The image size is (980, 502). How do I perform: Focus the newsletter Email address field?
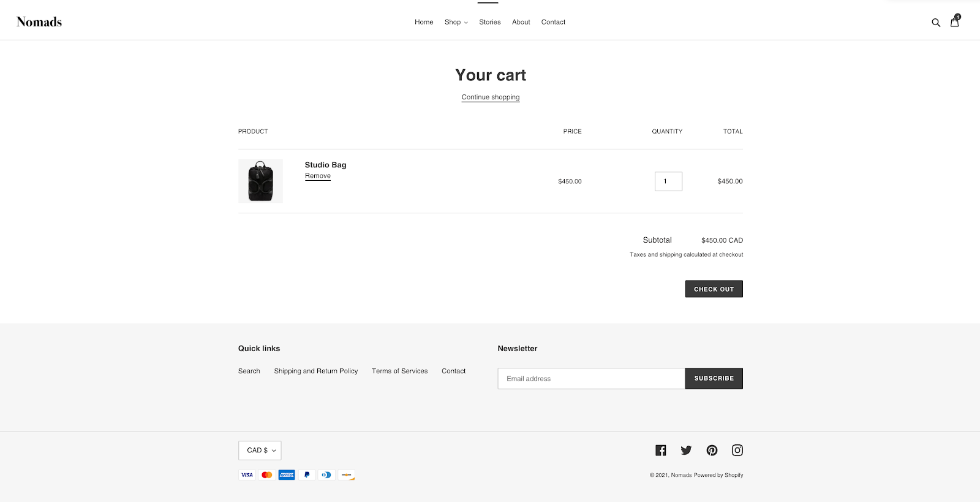point(592,379)
